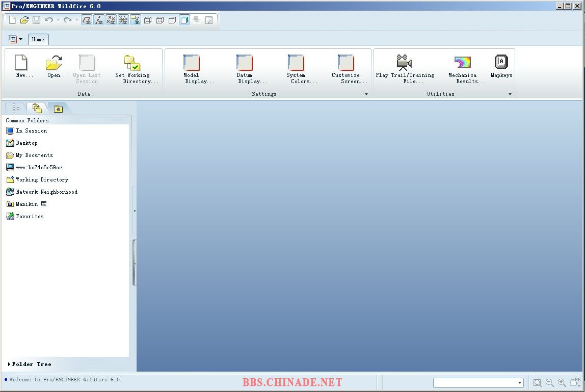The height and width of the screenshot is (392, 585).
Task: Click the zoom out magnifier icon
Action: (x=549, y=383)
